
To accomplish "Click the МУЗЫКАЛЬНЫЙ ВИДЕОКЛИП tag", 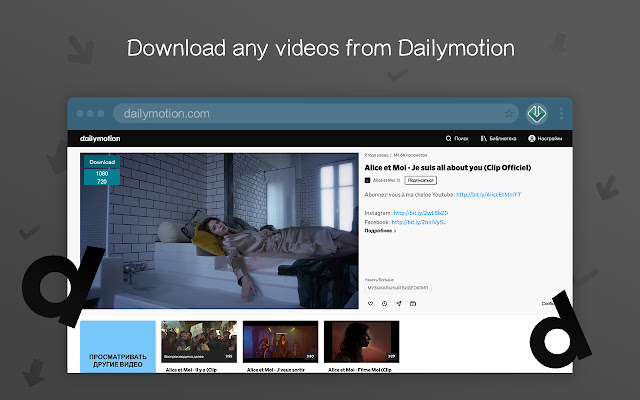I will click(398, 288).
